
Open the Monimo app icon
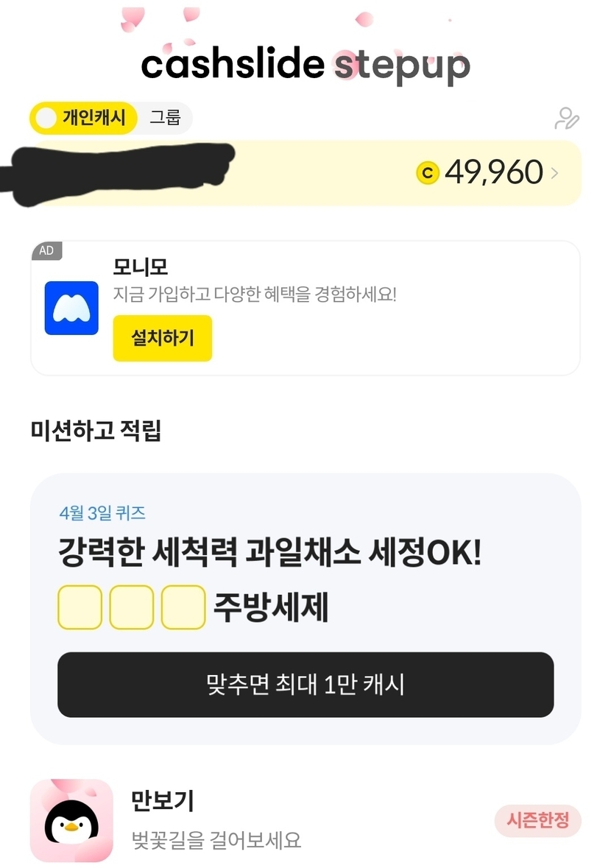(x=71, y=308)
